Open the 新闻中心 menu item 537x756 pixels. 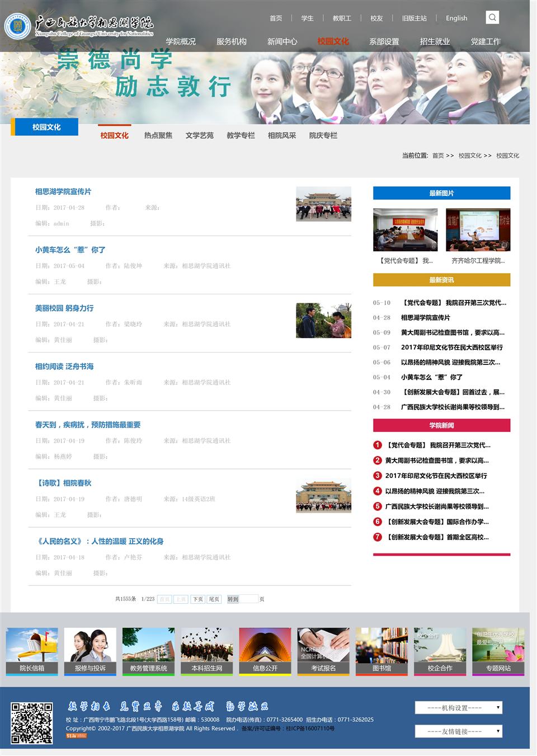tap(282, 41)
